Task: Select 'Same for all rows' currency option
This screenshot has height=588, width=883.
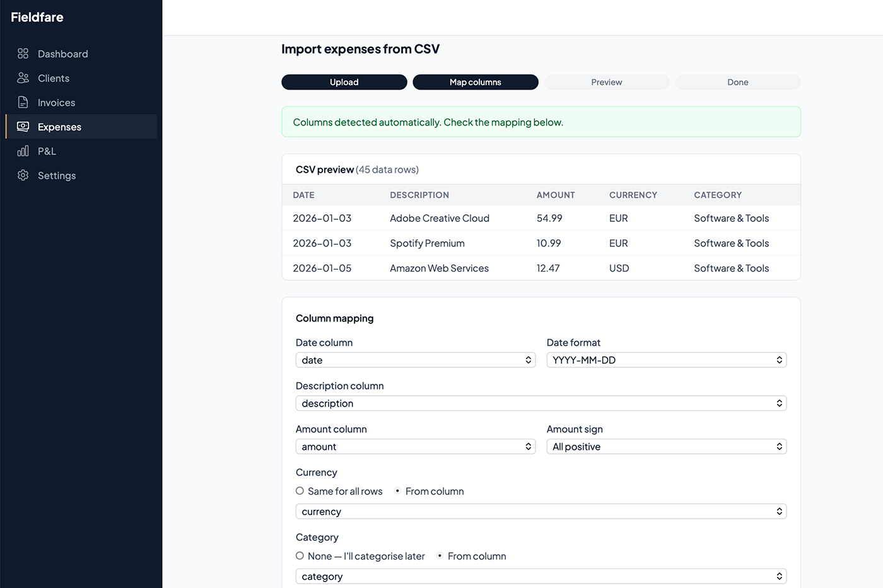Action: pyautogui.click(x=300, y=491)
